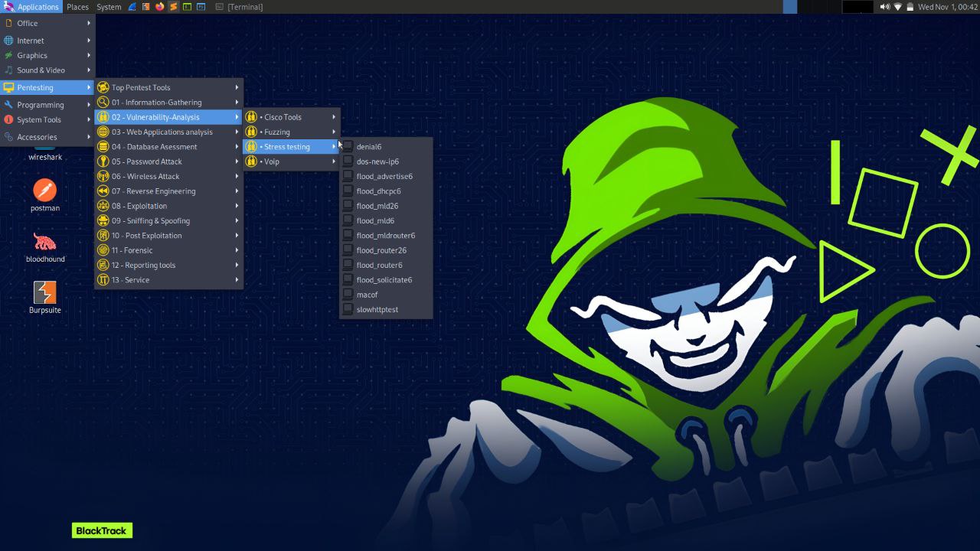Select slowhttptest from Stress testing list
Viewport: 980px width, 551px height.
377,309
